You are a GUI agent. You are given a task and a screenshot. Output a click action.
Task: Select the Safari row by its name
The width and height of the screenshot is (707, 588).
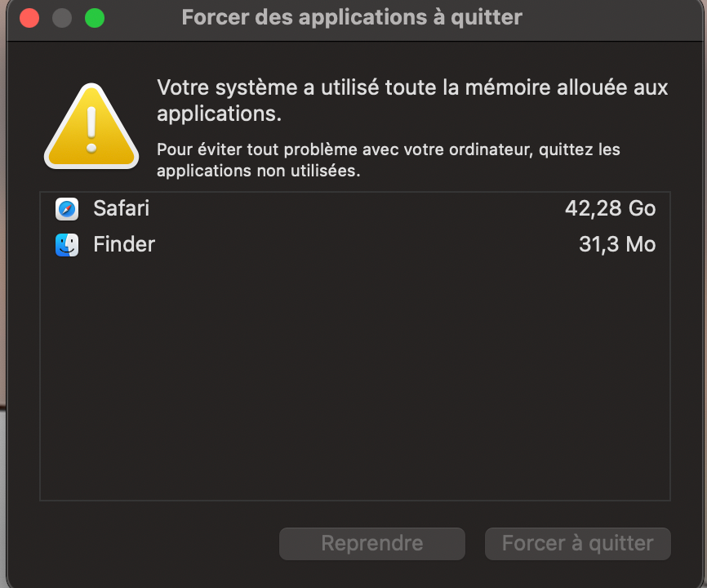121,209
